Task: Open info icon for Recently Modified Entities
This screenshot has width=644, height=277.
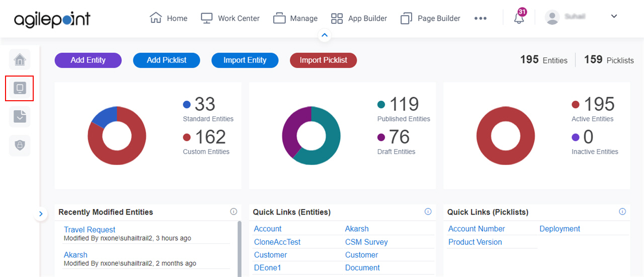Action: (x=233, y=212)
